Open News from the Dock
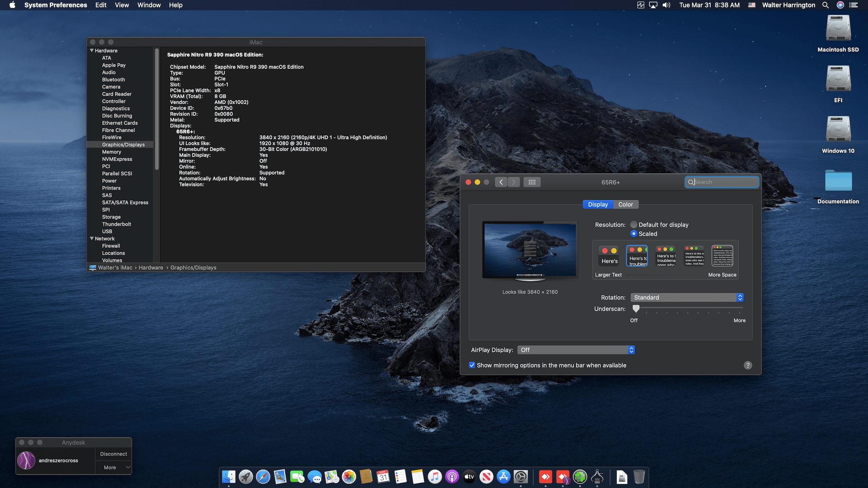Screen dimensions: 868x488 click(486, 477)
